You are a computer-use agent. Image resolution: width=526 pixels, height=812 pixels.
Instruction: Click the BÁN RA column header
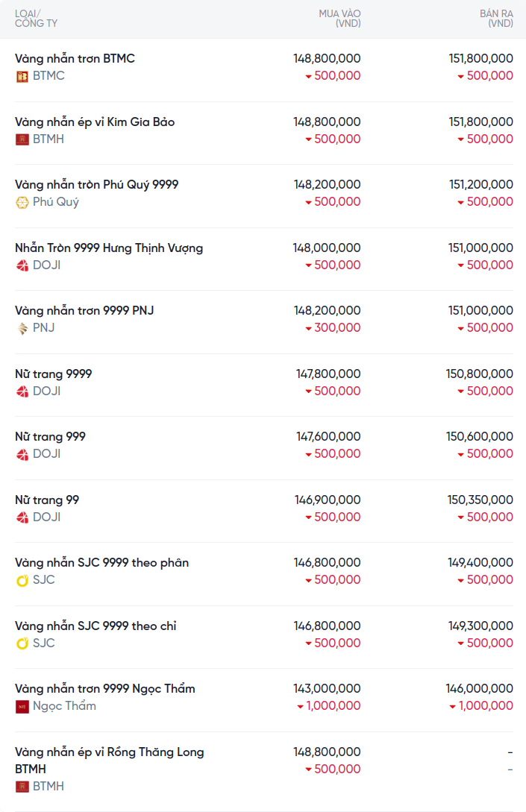coord(496,19)
